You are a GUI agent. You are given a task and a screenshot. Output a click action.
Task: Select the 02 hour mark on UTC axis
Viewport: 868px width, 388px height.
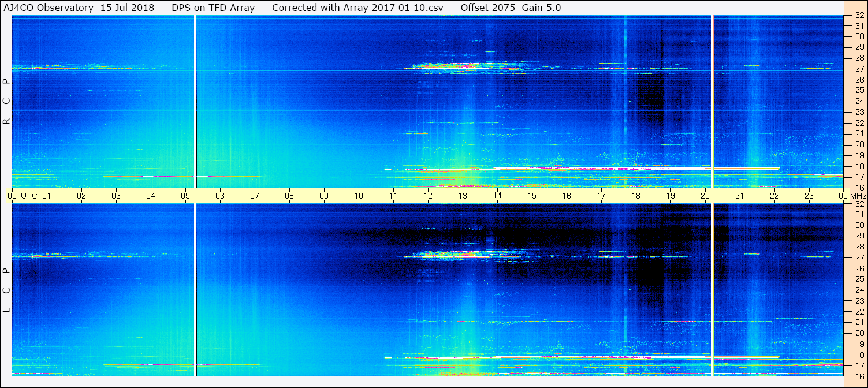point(81,196)
